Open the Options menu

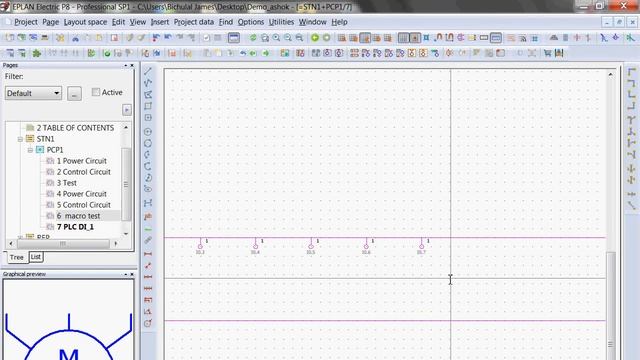251,22
